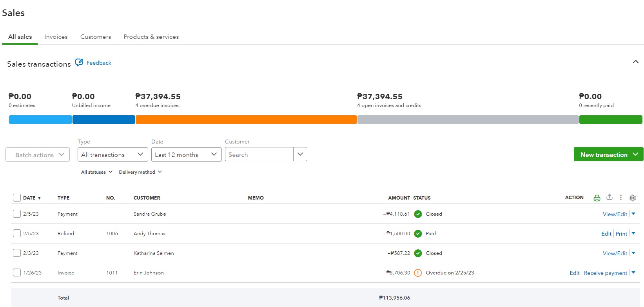Export the transactions list with the share icon
This screenshot has height=307, width=644.
(x=610, y=197)
